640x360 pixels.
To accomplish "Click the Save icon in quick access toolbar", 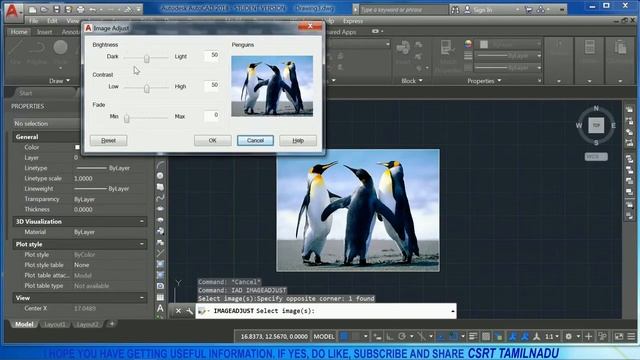I will click(x=56, y=9).
